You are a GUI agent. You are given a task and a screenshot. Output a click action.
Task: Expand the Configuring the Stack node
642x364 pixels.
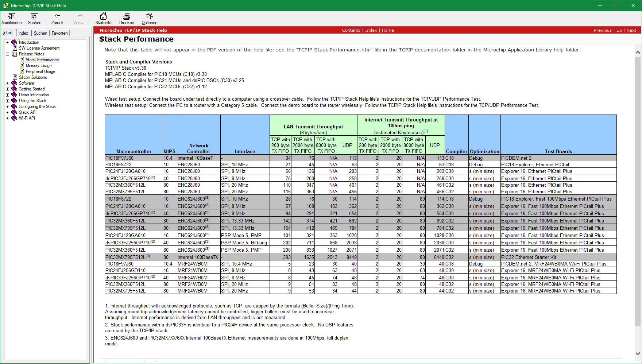7,107
